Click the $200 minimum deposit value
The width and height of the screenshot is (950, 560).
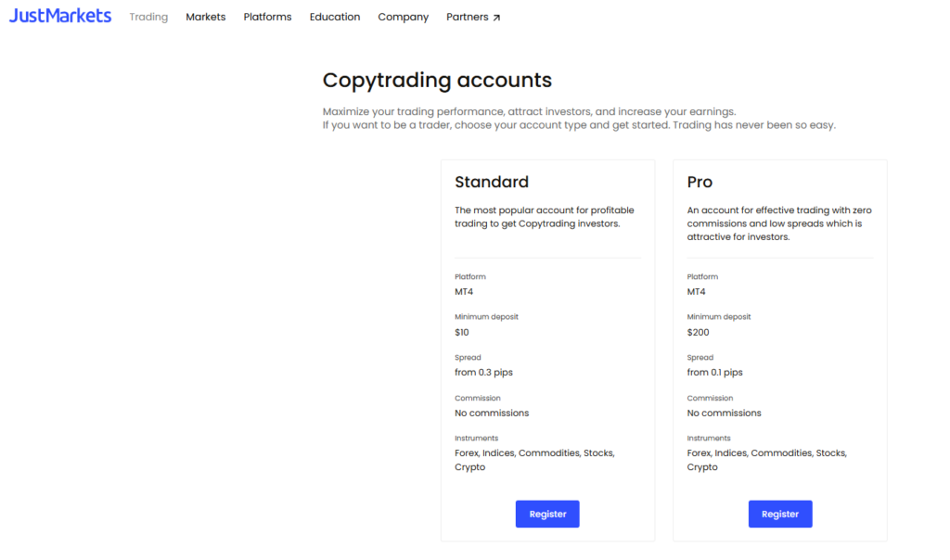[x=698, y=332]
